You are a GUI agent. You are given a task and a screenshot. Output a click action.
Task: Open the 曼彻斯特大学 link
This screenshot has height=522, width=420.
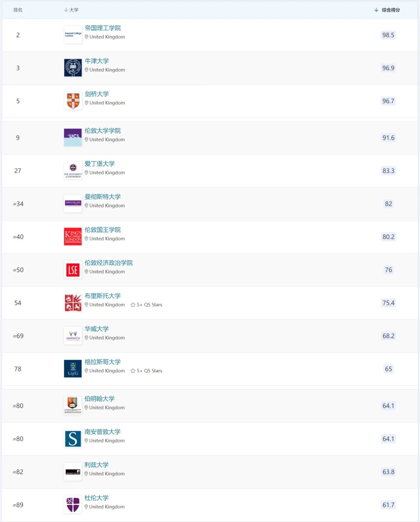coord(103,197)
